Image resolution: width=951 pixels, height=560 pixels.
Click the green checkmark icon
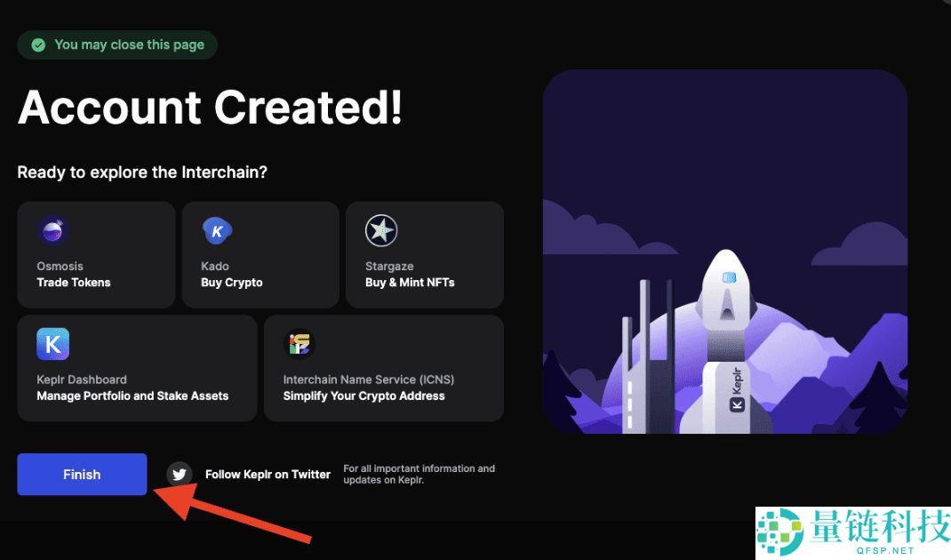point(38,45)
